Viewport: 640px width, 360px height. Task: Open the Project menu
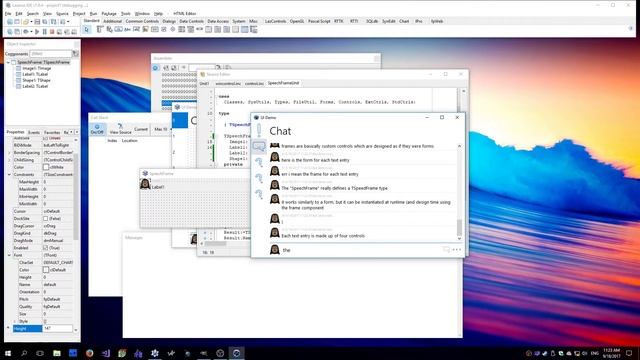[79, 13]
